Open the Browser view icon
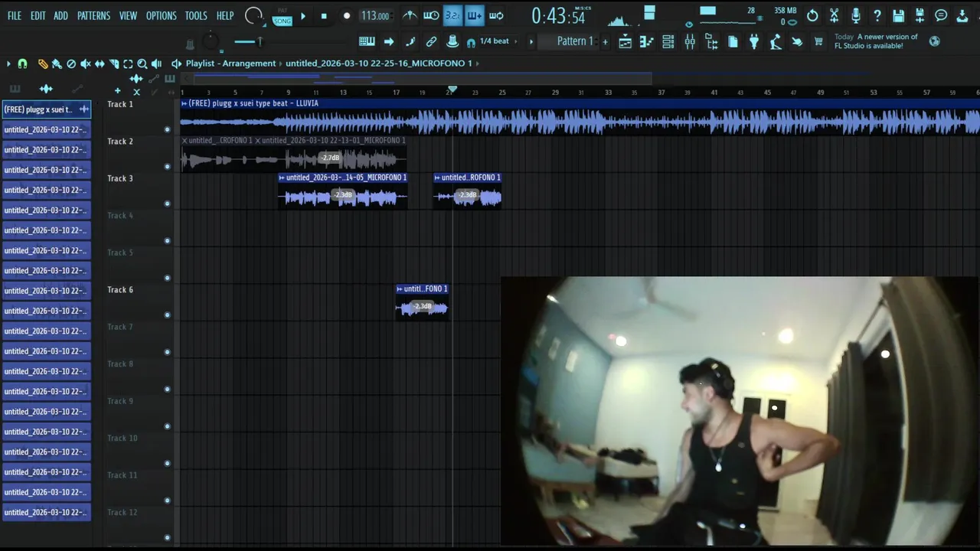Image resolution: width=980 pixels, height=551 pixels. [x=711, y=42]
